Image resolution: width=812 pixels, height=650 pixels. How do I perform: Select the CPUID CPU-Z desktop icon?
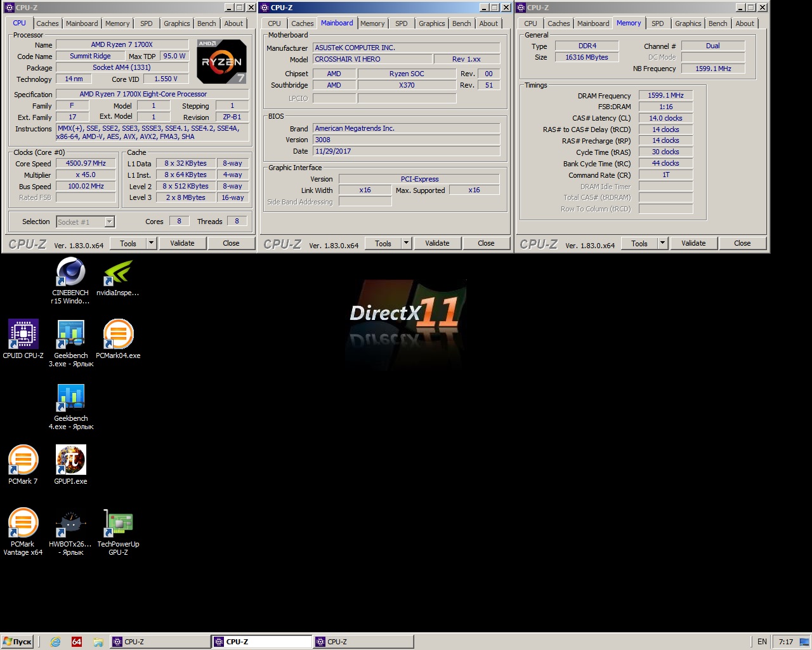[x=23, y=340]
